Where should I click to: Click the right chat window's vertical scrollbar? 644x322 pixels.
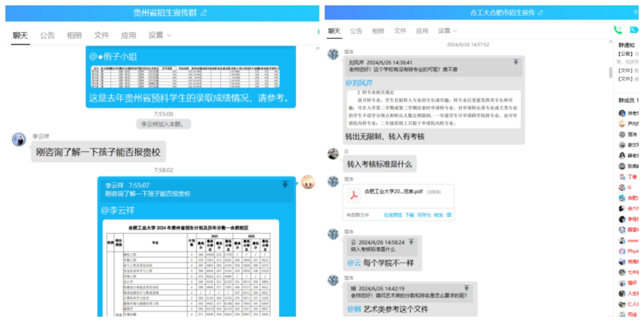point(610,72)
